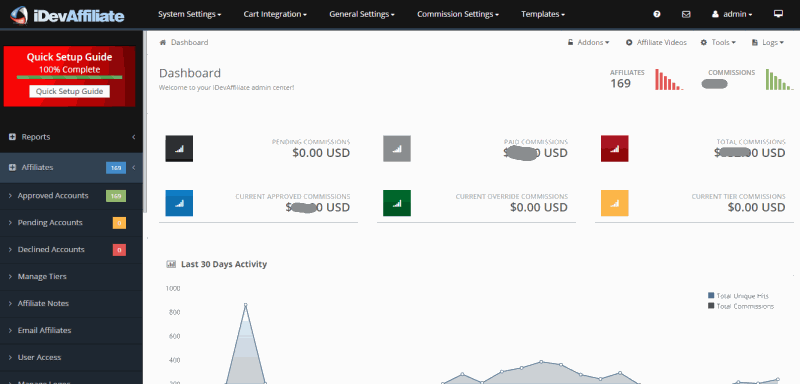
Task: Click the gray Paid Commissions tile icon
Action: pyautogui.click(x=397, y=148)
